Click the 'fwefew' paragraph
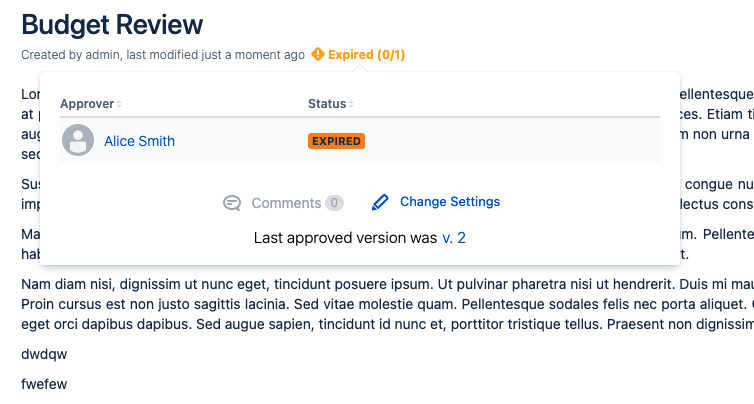This screenshot has height=404, width=754. point(44,384)
